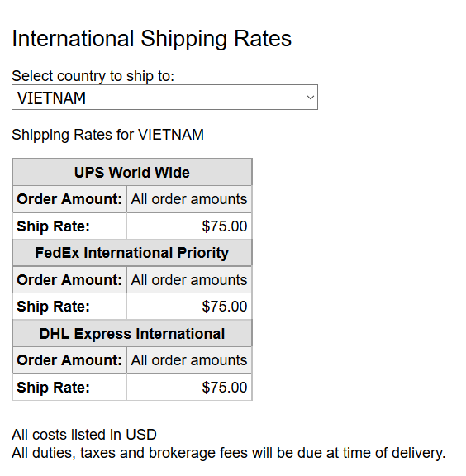Click the duties and brokerage fees notice
Viewport: 466px width, 476px height.
pos(229,453)
